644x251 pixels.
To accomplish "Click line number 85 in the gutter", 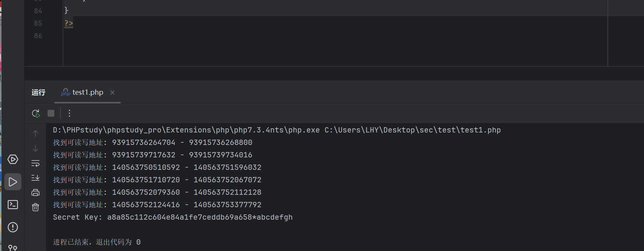I will (x=38, y=23).
